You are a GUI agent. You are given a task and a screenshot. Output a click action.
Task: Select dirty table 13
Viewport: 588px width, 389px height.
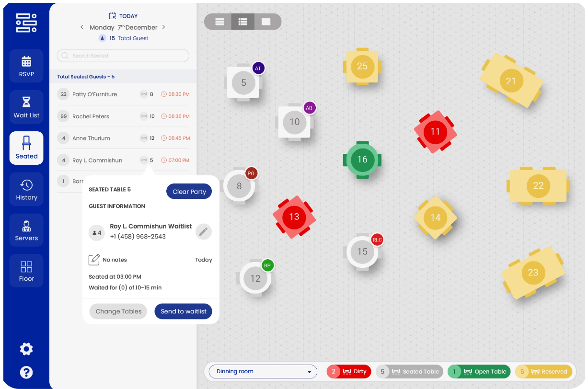[x=294, y=217]
